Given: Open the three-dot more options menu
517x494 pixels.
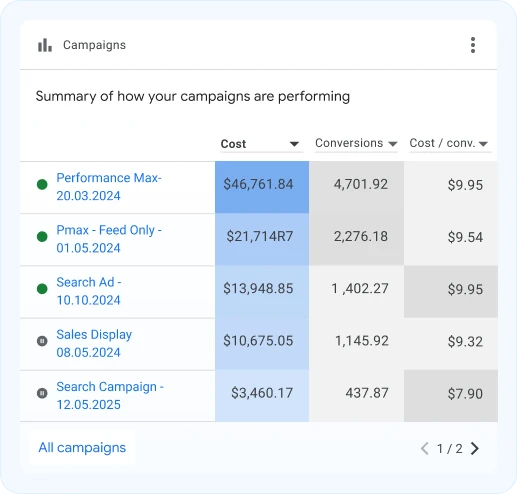Looking at the screenshot, I should click(x=473, y=45).
